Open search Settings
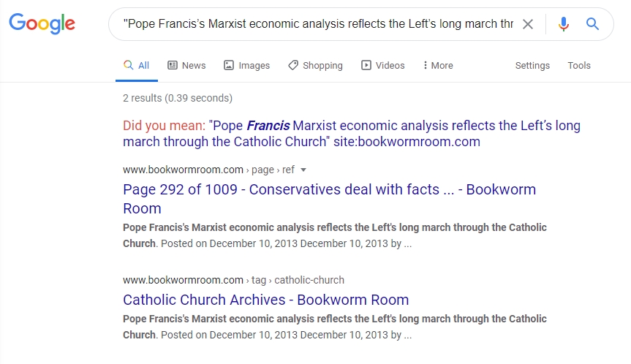Viewport: 631px width, 364px height. (x=532, y=65)
